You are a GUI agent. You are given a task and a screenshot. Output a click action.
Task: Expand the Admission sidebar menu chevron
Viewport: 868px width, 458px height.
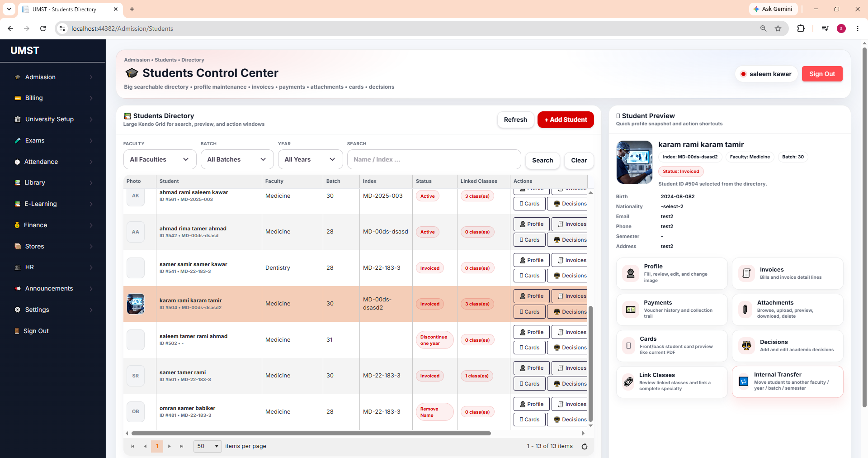coord(91,77)
